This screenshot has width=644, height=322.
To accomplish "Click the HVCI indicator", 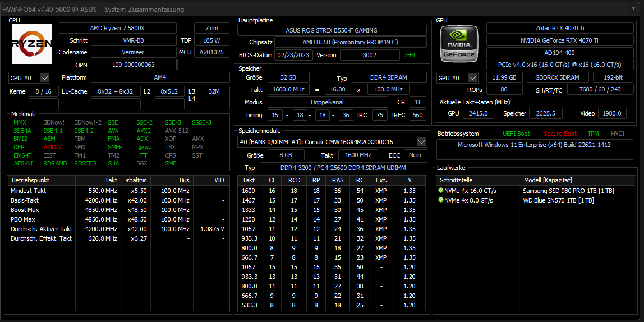I will tap(618, 134).
